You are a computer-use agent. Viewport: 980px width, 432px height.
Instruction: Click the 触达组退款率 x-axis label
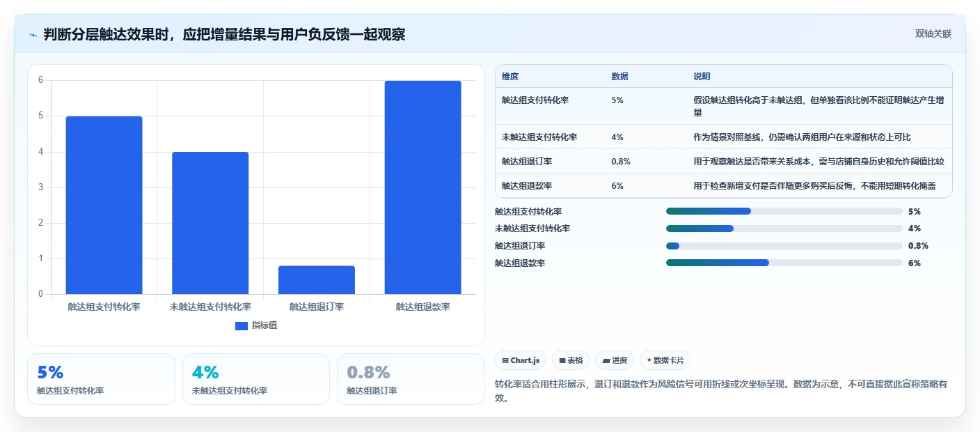coord(422,307)
